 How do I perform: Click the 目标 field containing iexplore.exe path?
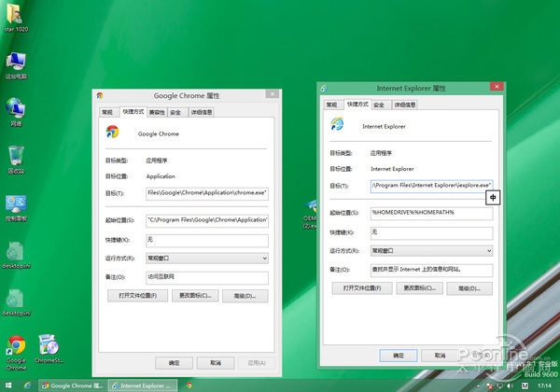(432, 186)
